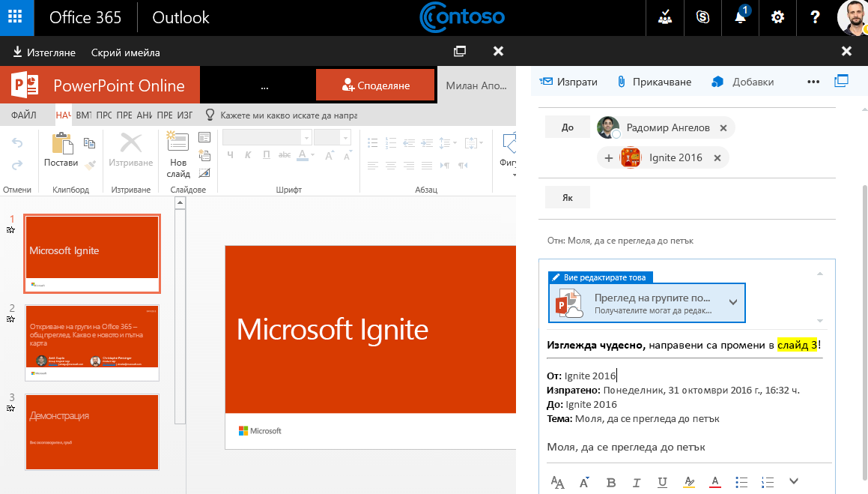The height and width of the screenshot is (494, 868).
Task: Open the Office 365 app launcher
Action: [x=16, y=17]
